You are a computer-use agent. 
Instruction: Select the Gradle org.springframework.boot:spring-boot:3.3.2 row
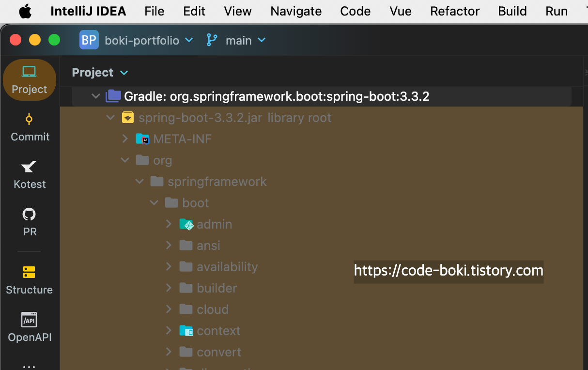coord(322,96)
